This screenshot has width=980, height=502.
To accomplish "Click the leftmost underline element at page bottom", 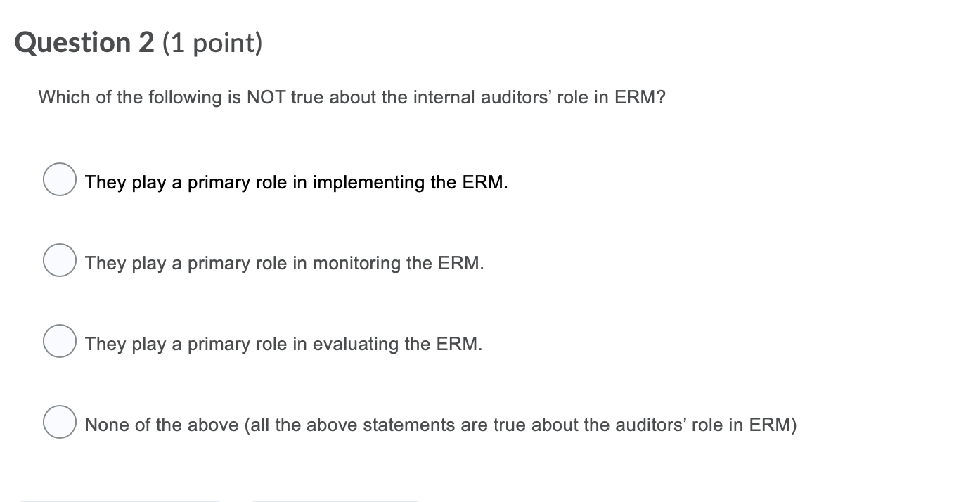I will coord(120,501).
